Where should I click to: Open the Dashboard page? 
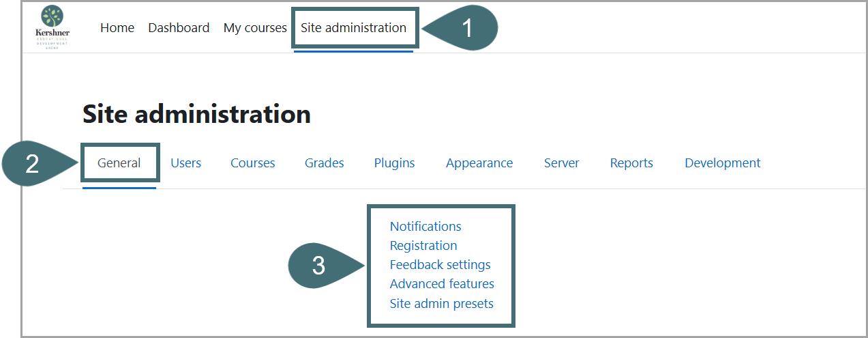click(x=179, y=28)
